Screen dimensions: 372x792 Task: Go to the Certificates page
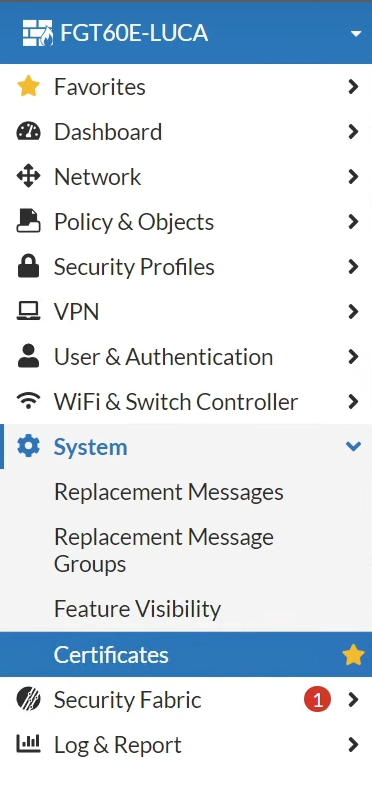point(111,655)
